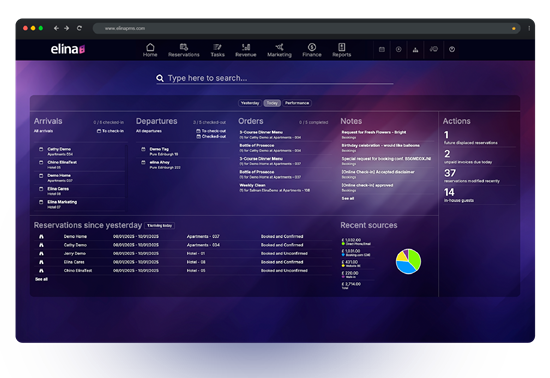The image size is (550, 378).
Task: Open Elina Cares reservation row
Action: [182, 262]
